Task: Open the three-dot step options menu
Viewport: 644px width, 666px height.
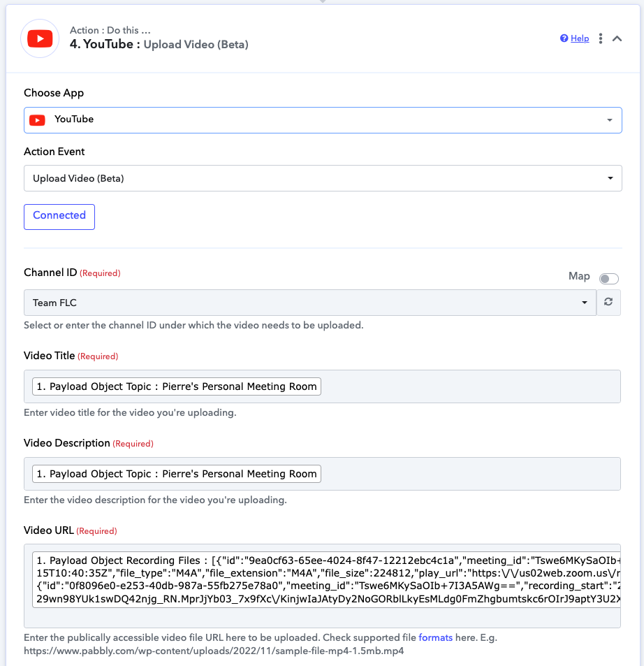Action: coord(600,38)
